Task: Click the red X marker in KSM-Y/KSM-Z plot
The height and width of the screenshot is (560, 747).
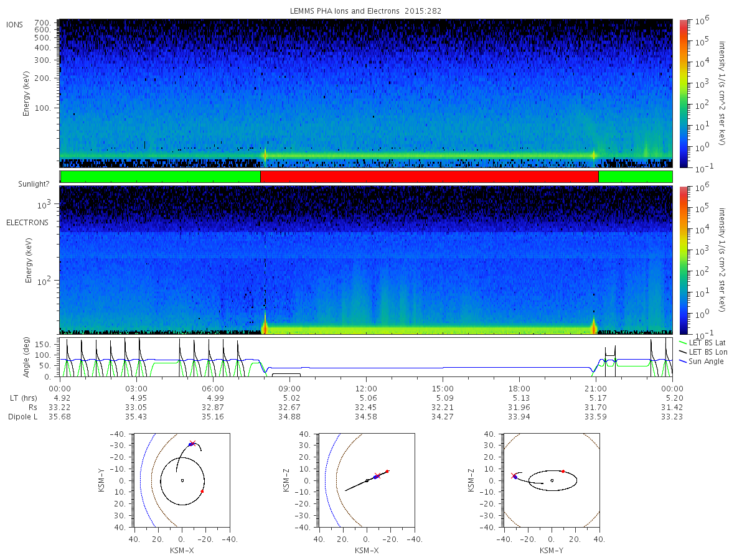Action: pyautogui.click(x=513, y=475)
